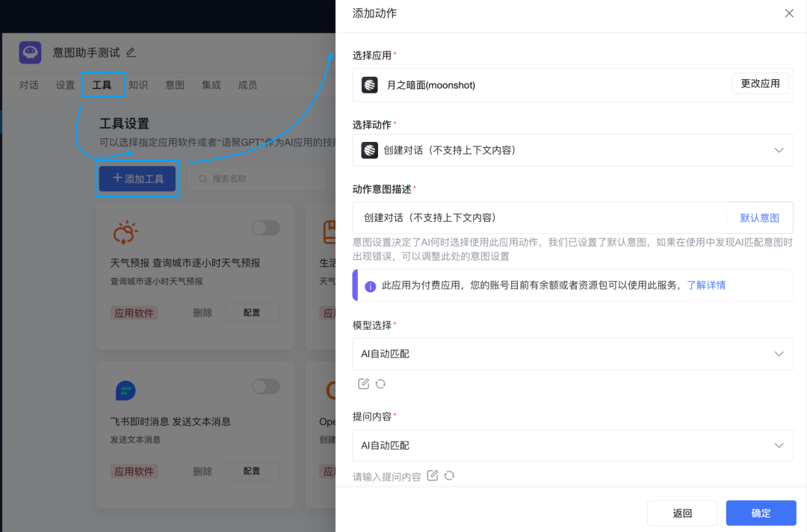Viewport: 807px width, 532px height.
Task: Switch to the 设置 tab
Action: pos(65,85)
